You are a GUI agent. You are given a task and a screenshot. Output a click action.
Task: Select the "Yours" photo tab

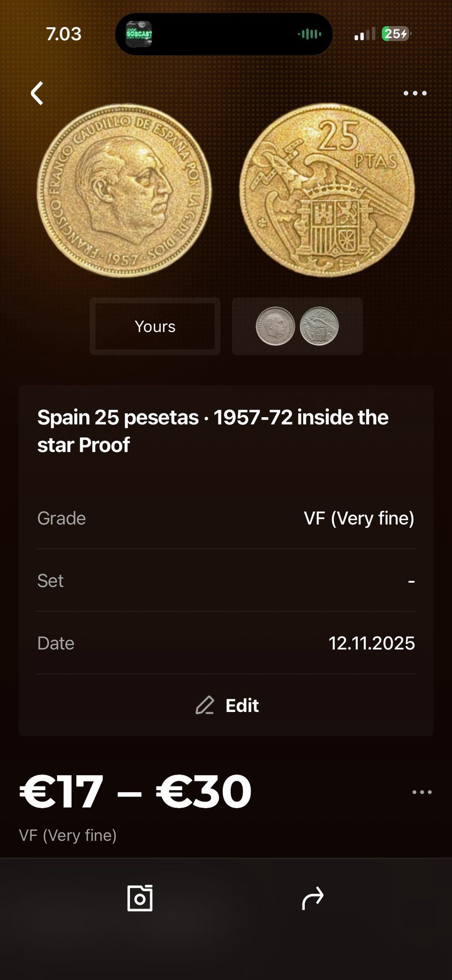coord(155,326)
